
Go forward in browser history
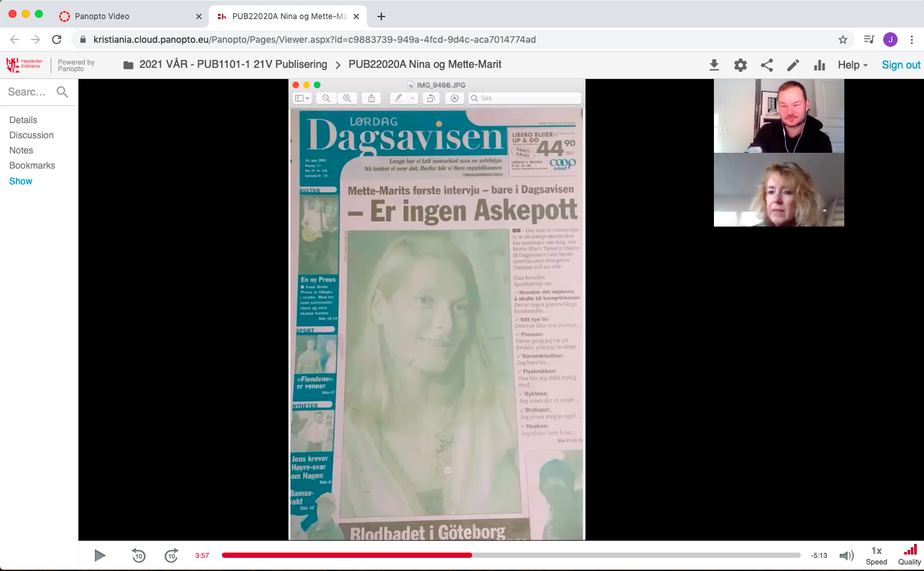(36, 40)
